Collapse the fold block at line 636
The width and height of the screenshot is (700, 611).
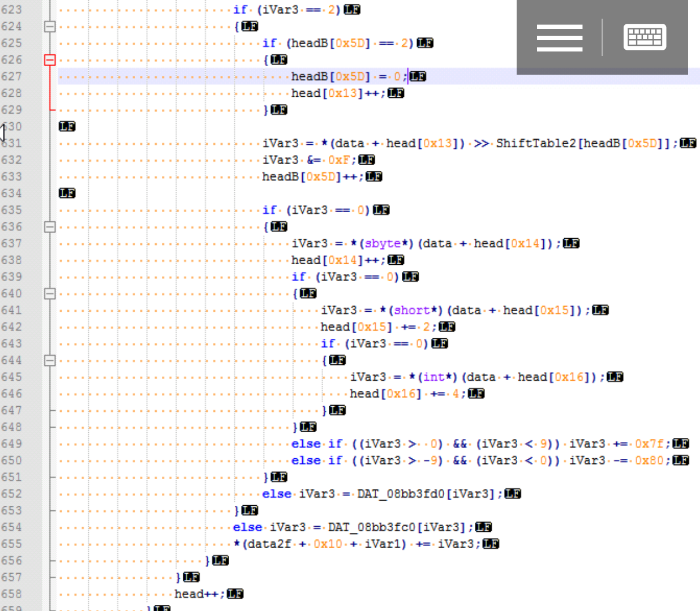point(50,227)
